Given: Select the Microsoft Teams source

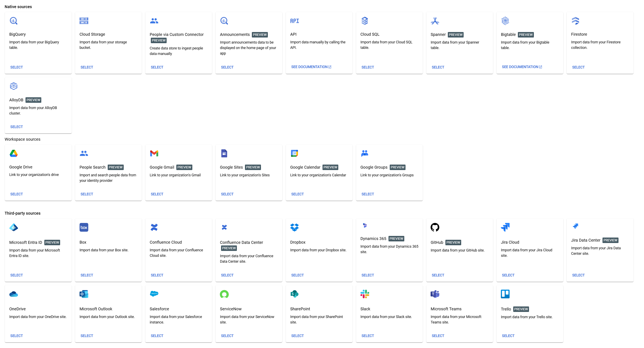Looking at the screenshot, I should (438, 336).
